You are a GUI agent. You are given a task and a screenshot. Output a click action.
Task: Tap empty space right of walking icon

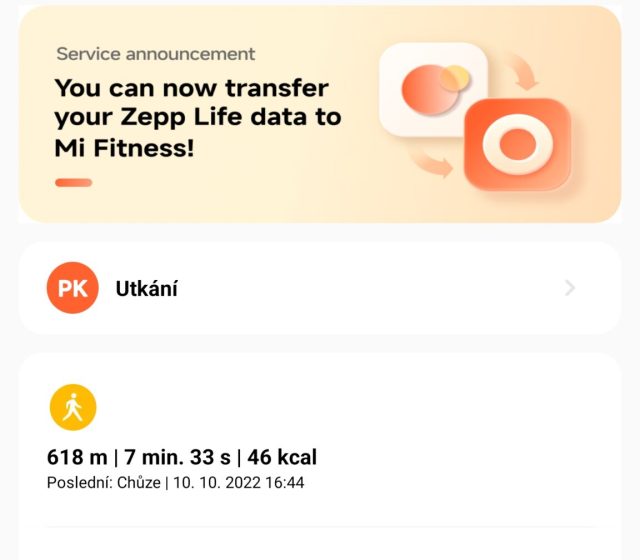pyautogui.click(x=350, y=407)
